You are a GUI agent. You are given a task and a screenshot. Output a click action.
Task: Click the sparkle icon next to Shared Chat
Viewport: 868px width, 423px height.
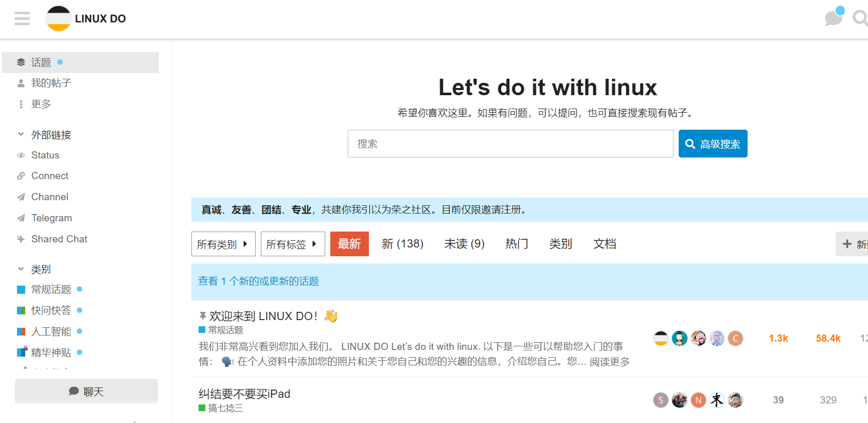(x=21, y=239)
